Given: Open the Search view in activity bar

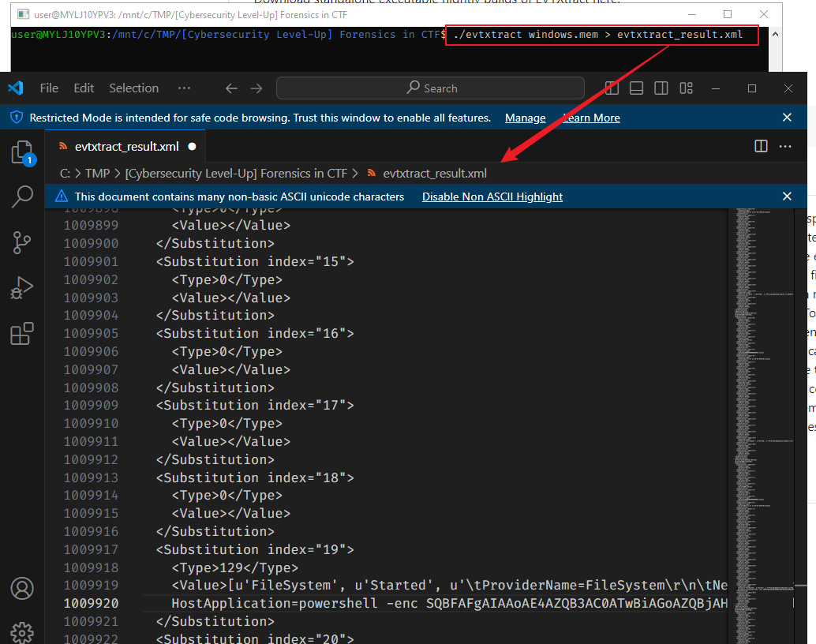Looking at the screenshot, I should pyautogui.click(x=22, y=197).
